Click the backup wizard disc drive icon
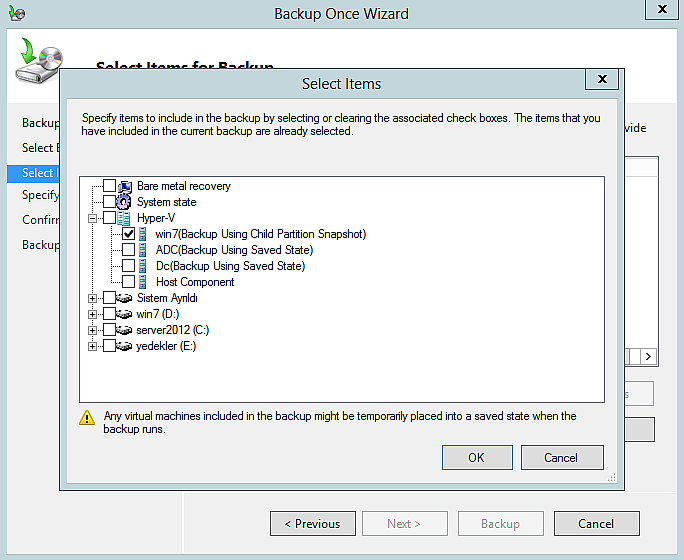This screenshot has width=684, height=560. point(39,61)
